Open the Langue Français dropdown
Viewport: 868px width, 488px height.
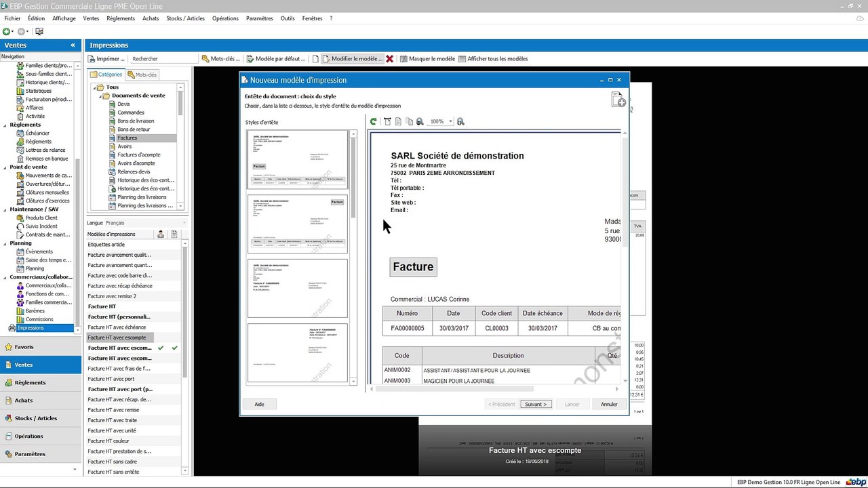coord(184,222)
